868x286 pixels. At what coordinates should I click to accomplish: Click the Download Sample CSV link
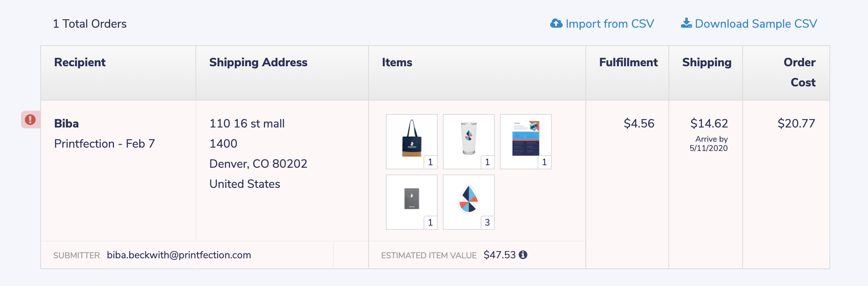coord(756,24)
